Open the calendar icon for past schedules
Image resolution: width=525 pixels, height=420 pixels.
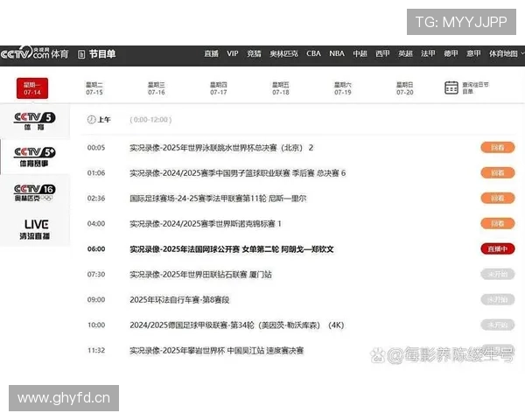(x=451, y=87)
